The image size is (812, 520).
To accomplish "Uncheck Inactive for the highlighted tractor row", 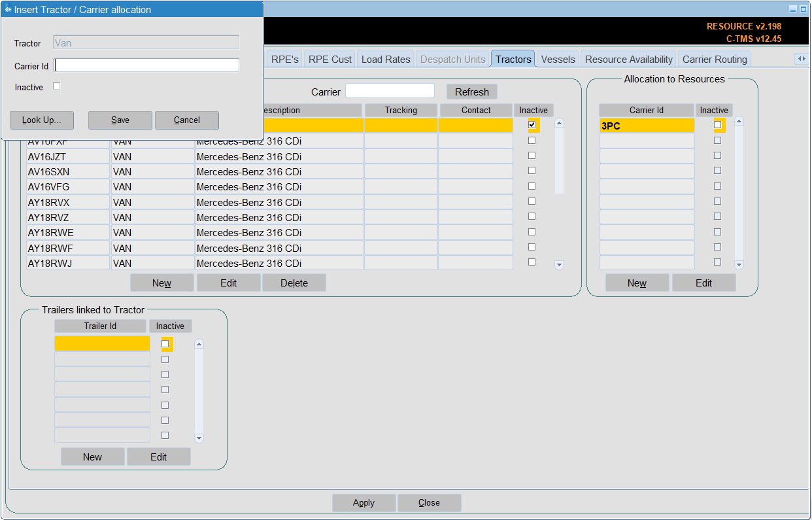I will click(532, 125).
